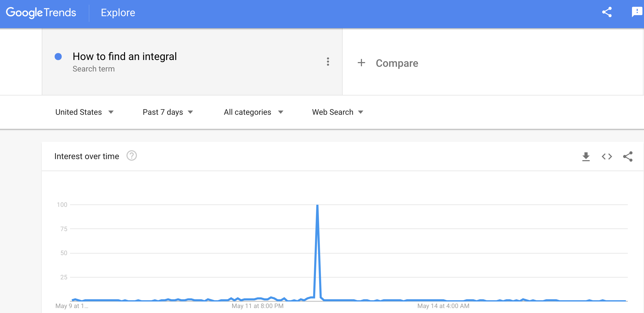Go to the Explore page

coord(118,13)
